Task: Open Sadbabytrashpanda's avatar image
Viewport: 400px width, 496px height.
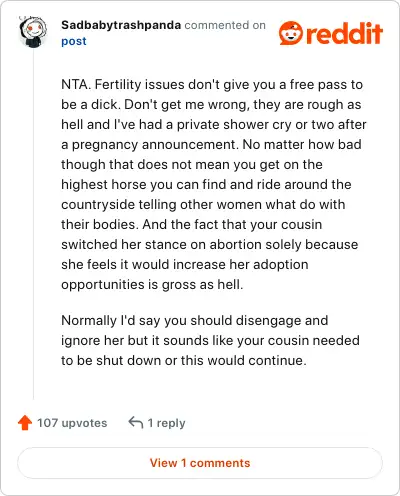Action: click(32, 32)
